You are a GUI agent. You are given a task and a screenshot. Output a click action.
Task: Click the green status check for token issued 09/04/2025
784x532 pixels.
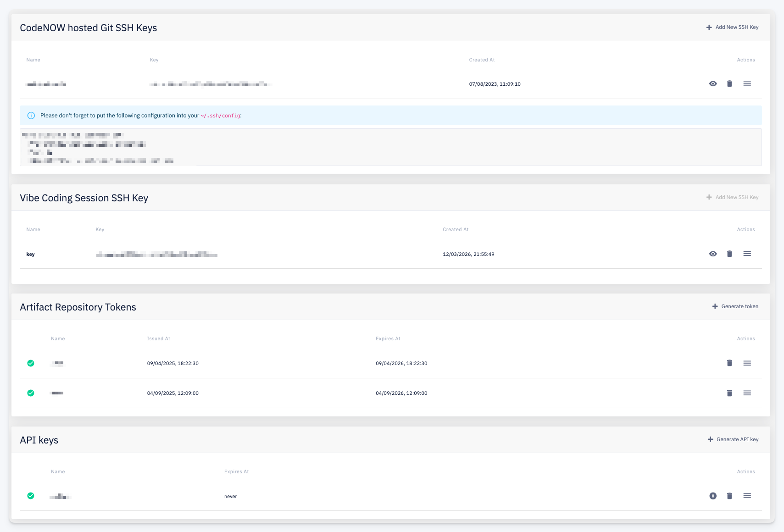click(x=31, y=363)
